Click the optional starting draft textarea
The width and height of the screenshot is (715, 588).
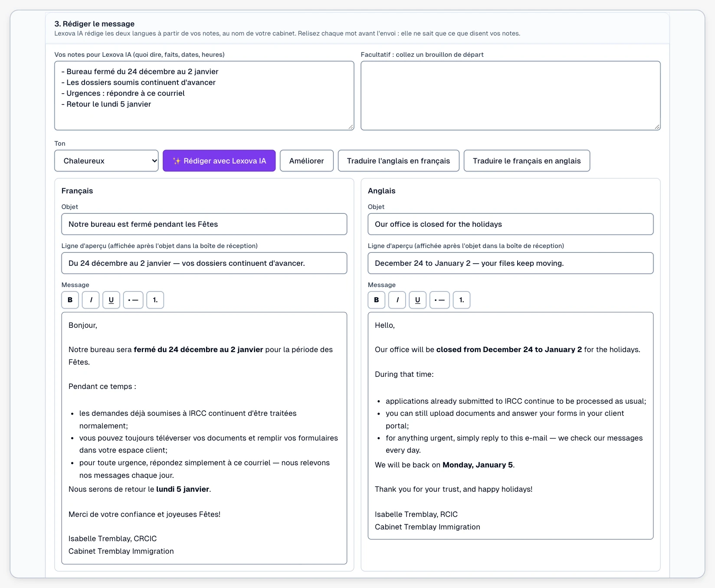(511, 95)
